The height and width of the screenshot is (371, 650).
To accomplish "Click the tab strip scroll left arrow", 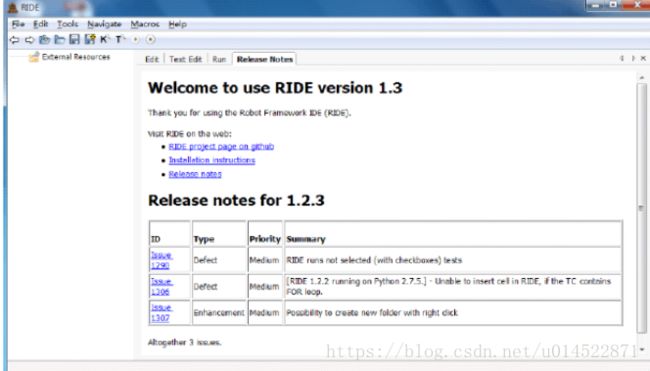I will 622,58.
